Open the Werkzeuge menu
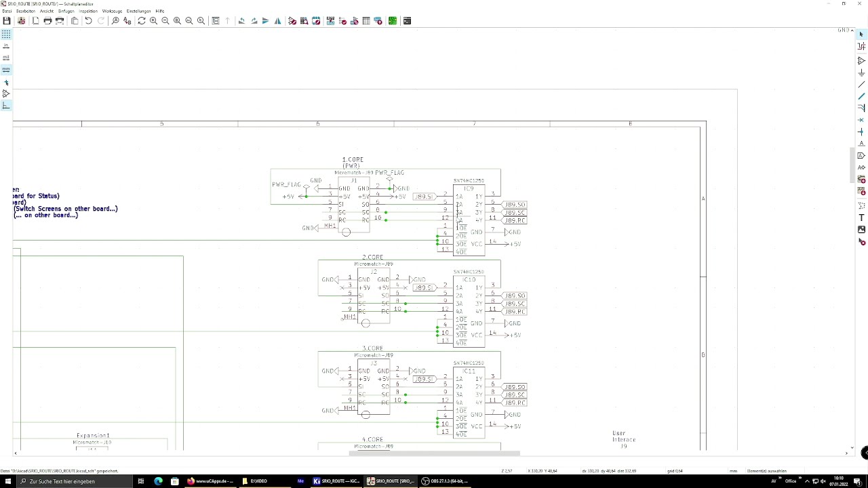868x488 pixels. pyautogui.click(x=112, y=12)
